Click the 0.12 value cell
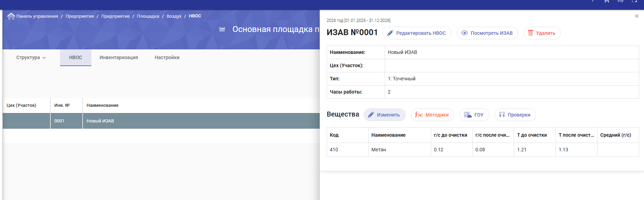 452,150
